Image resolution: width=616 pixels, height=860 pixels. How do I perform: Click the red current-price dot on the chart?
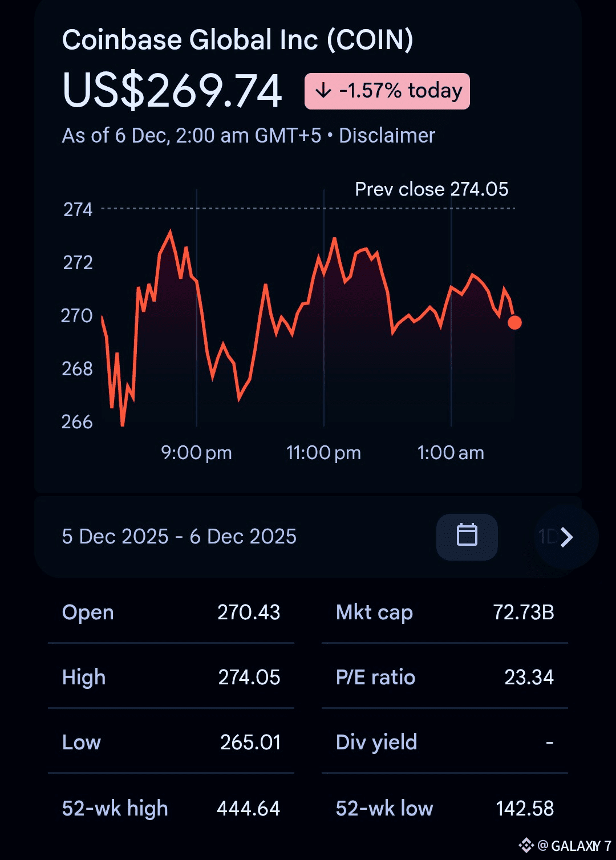(x=514, y=323)
